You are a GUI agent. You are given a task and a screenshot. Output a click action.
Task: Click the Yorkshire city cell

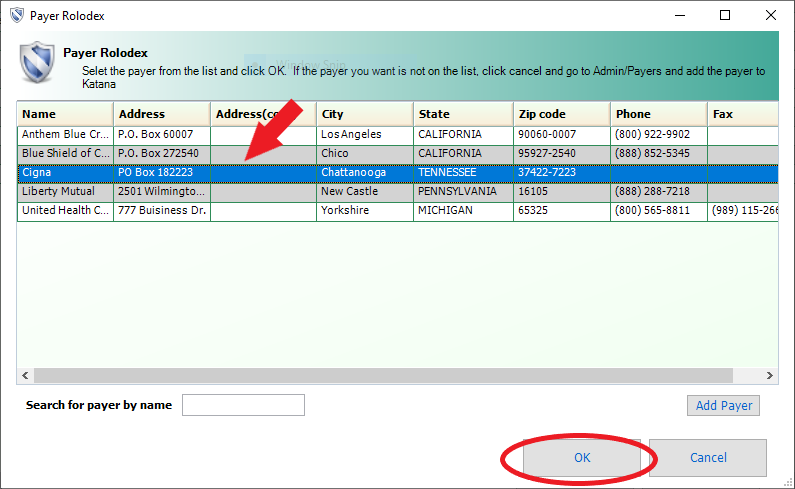[365, 210]
